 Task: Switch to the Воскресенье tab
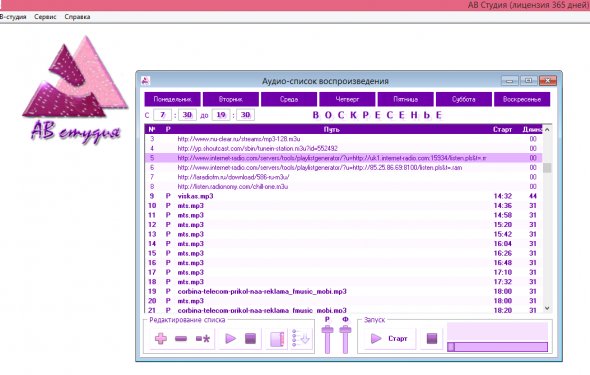point(522,99)
